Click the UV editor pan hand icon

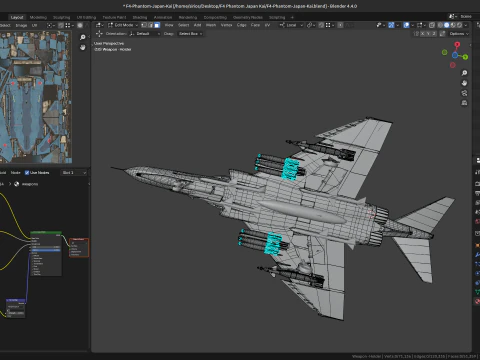point(83,47)
